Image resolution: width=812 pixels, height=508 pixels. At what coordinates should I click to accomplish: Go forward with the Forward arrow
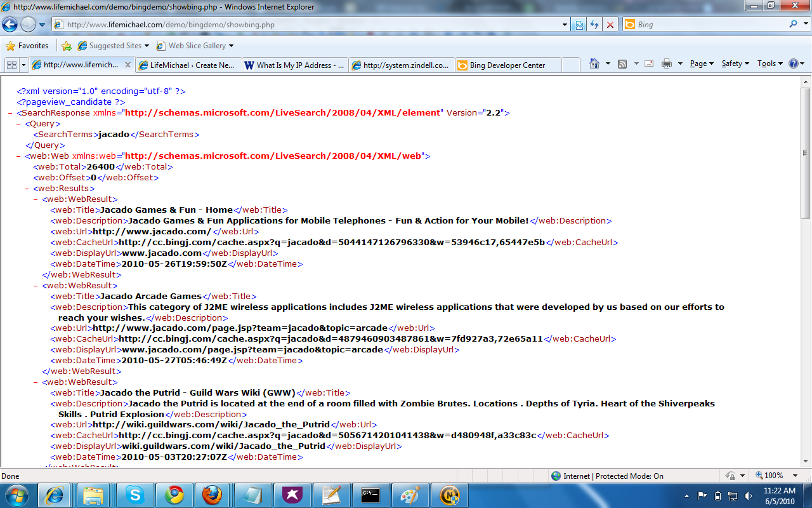28,25
